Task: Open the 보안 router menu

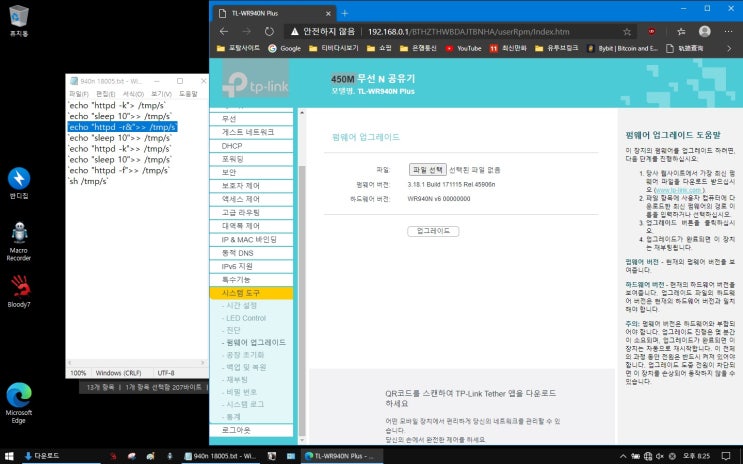Action: tap(251, 173)
